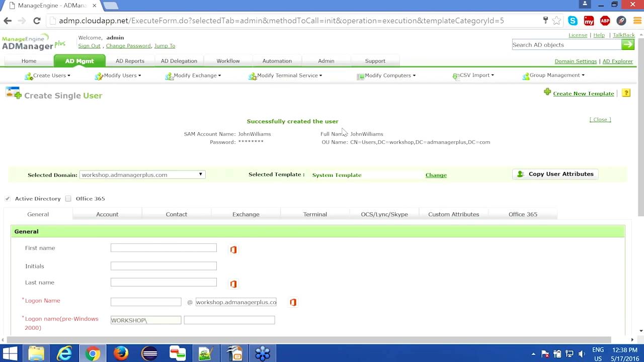The image size is (644, 362).
Task: Expand the CSV Import menu
Action: tap(473, 75)
